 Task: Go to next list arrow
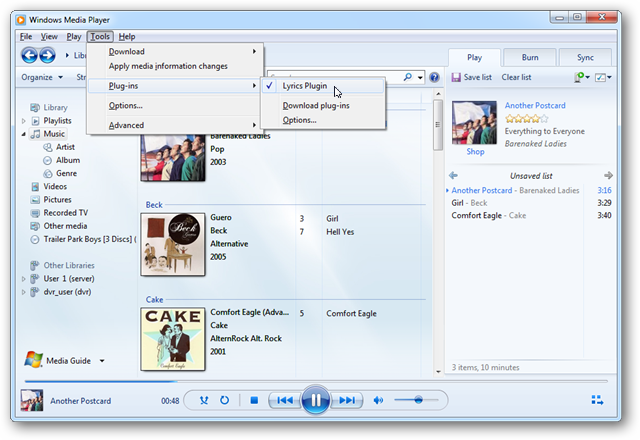608,176
